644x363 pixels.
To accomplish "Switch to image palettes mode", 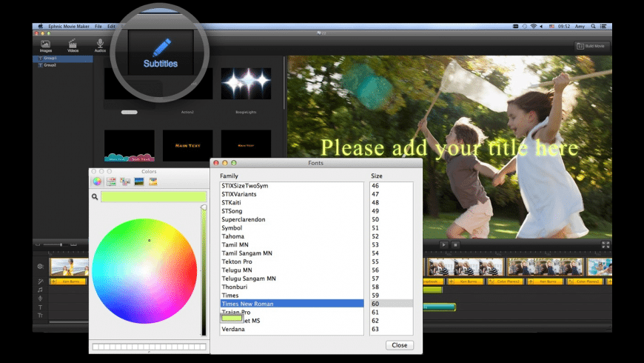I will (x=139, y=181).
